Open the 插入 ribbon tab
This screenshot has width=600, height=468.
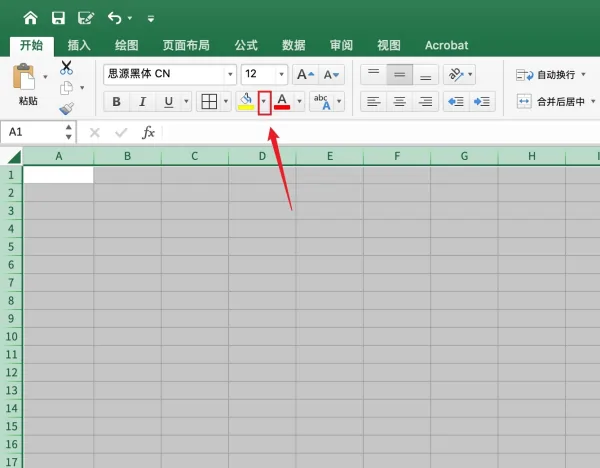(79, 46)
